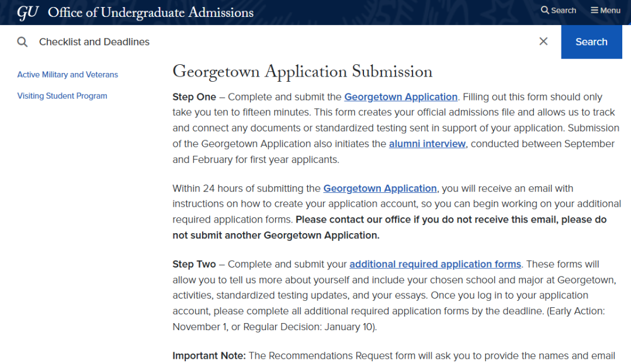
Task: Open Visiting Student Program sidebar link
Action: 63,96
